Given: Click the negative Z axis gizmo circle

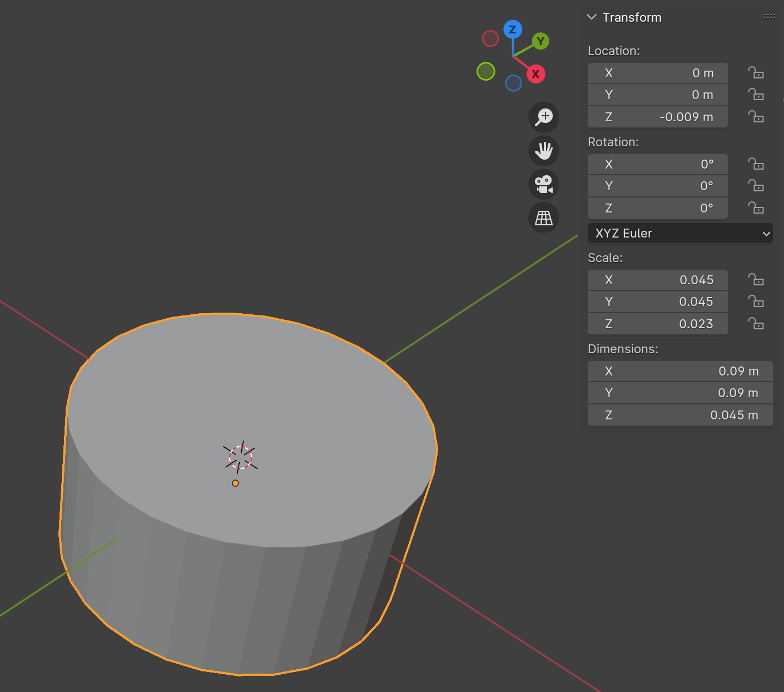Looking at the screenshot, I should pos(514,83).
